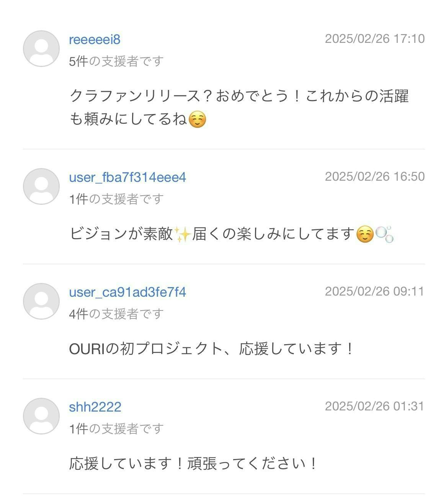Viewport: 448px width, 500px height.
Task: Click the 2025/02/26 09:11 timestamp
Action: pyautogui.click(x=374, y=291)
